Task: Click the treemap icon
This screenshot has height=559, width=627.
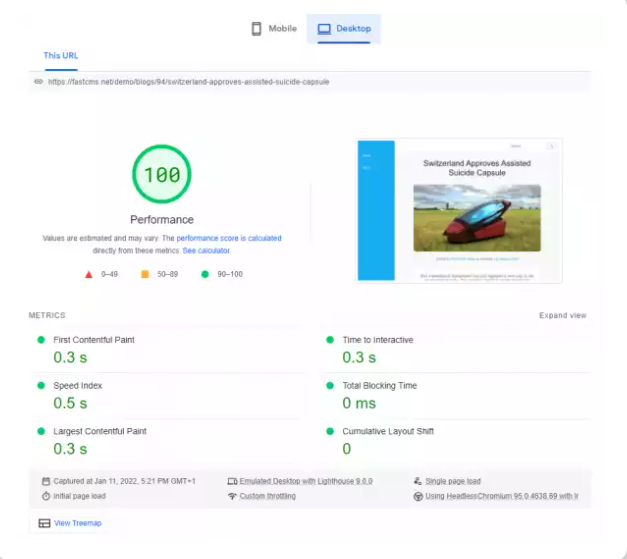Action: click(x=44, y=523)
